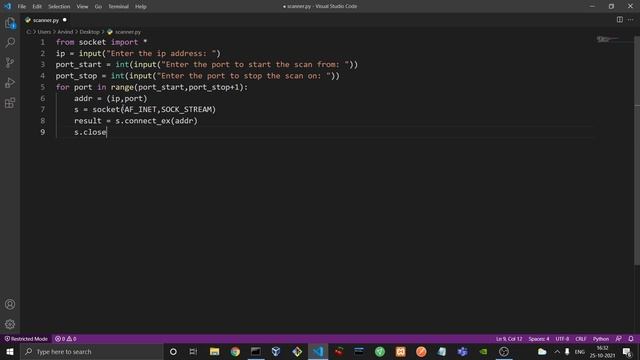
Task: Open Task View on taskbar
Action: click(193, 351)
